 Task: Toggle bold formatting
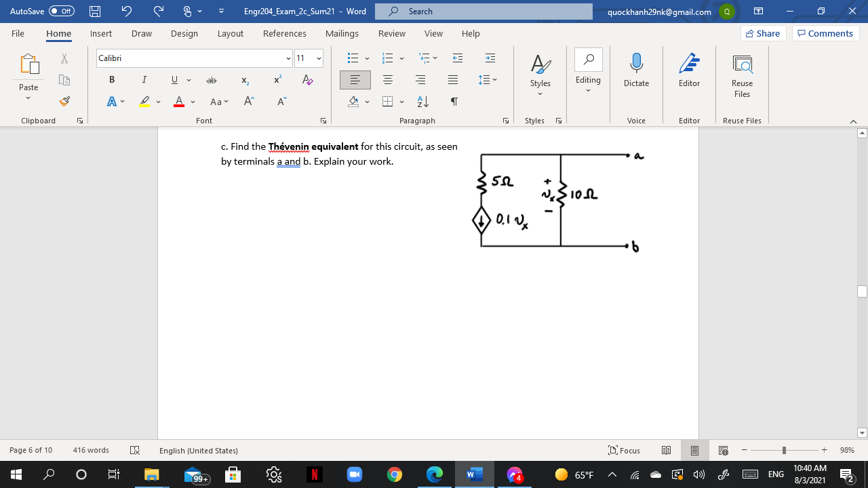(112, 79)
